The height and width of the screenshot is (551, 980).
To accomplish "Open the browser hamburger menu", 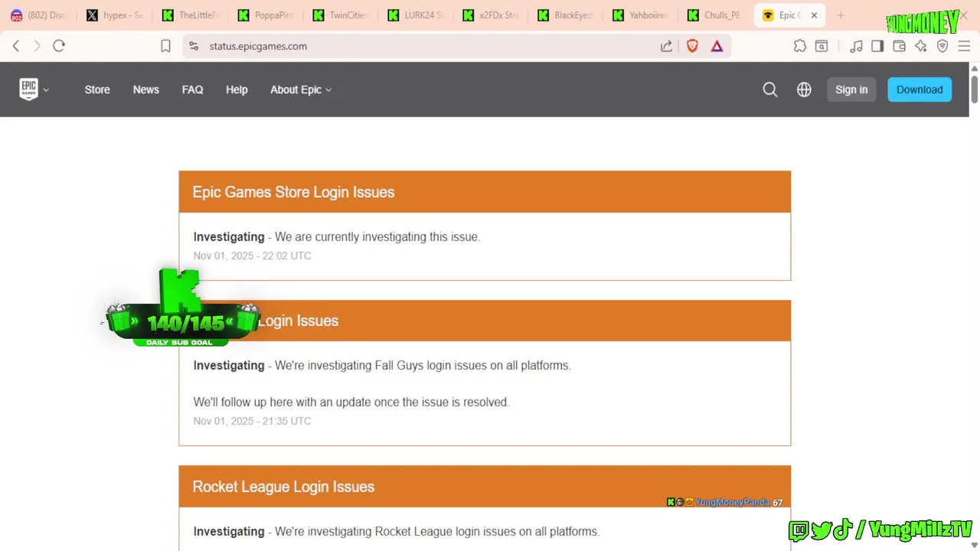I will (964, 46).
